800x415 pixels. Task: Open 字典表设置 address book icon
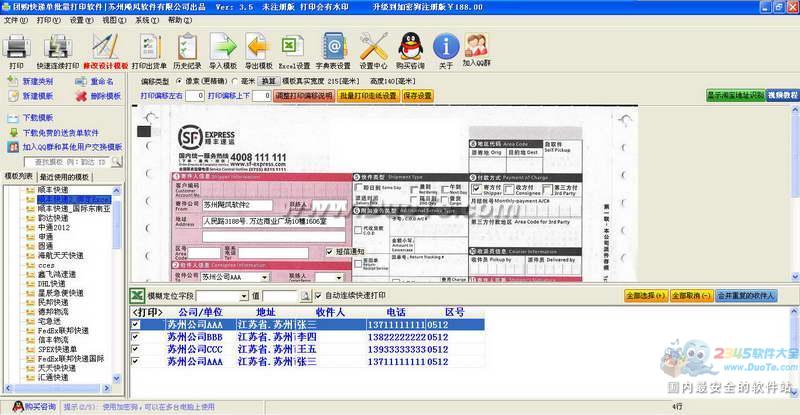tap(333, 47)
